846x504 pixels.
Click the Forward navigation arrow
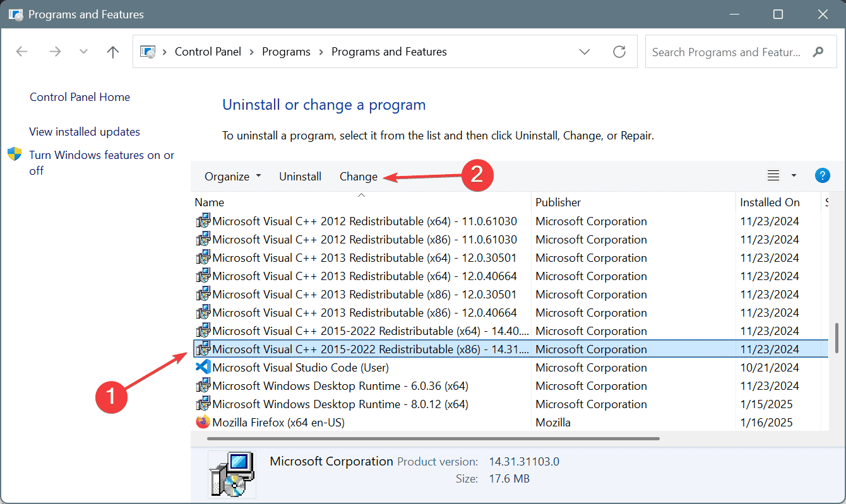pyautogui.click(x=55, y=52)
